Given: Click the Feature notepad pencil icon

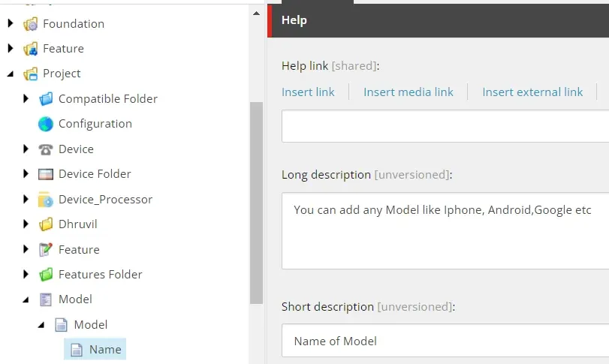Looking at the screenshot, I should (46, 249).
